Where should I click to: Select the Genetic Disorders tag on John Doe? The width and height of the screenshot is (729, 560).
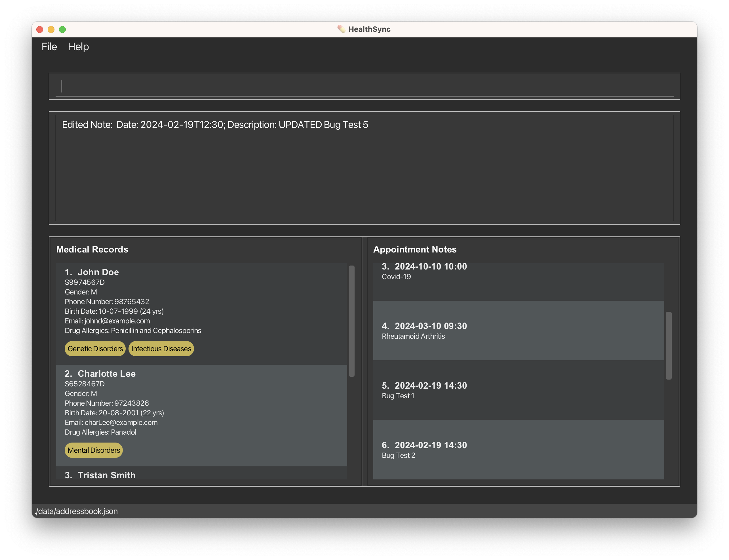point(95,348)
